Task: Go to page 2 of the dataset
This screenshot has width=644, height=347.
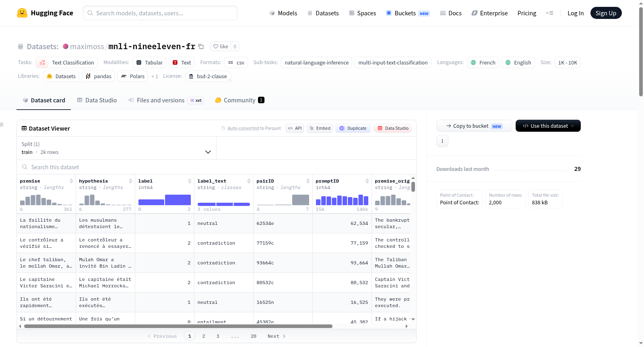Action: (x=204, y=336)
